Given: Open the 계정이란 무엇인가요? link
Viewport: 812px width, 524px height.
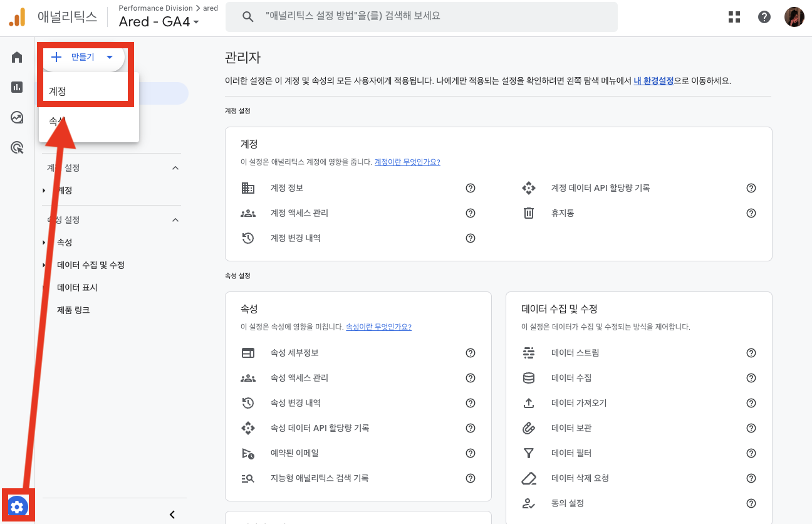Looking at the screenshot, I should 407,162.
